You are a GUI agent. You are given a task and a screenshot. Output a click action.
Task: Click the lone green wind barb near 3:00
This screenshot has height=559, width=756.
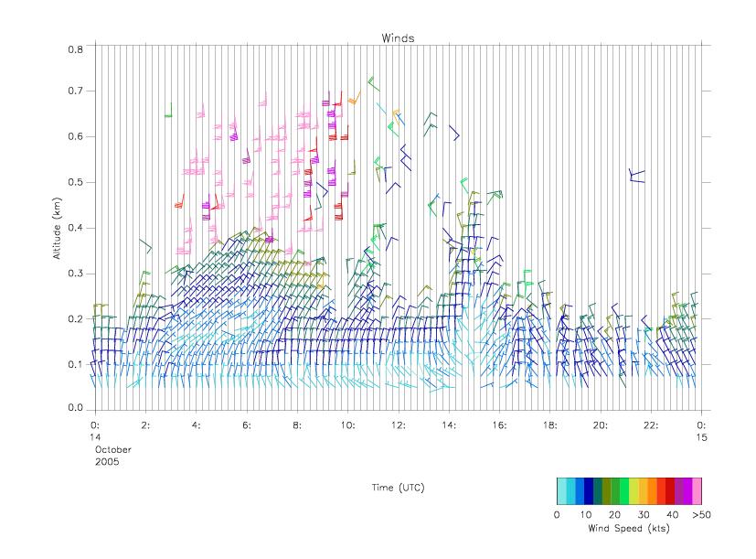click(x=168, y=110)
